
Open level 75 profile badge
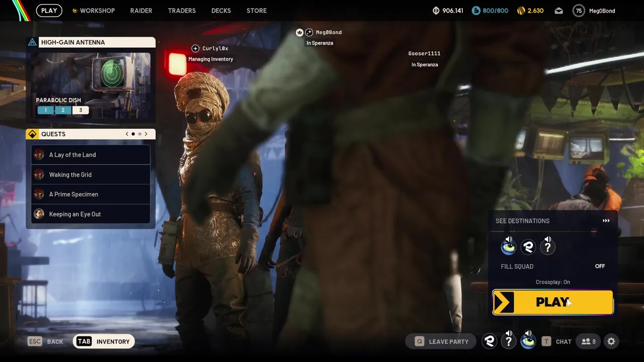coord(579,11)
